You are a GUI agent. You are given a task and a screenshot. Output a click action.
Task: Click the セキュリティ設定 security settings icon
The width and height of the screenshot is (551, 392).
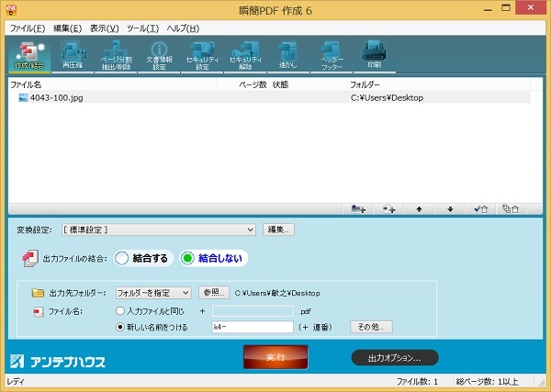click(x=201, y=54)
